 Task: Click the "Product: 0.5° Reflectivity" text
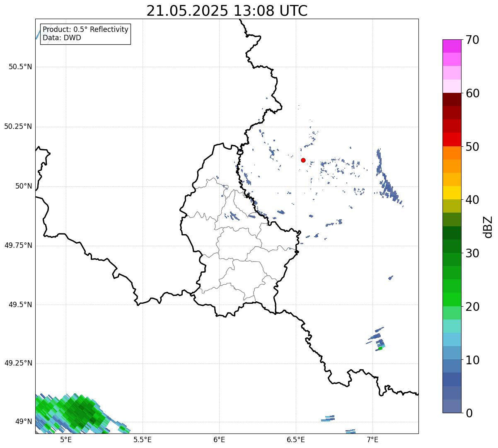coord(86,30)
